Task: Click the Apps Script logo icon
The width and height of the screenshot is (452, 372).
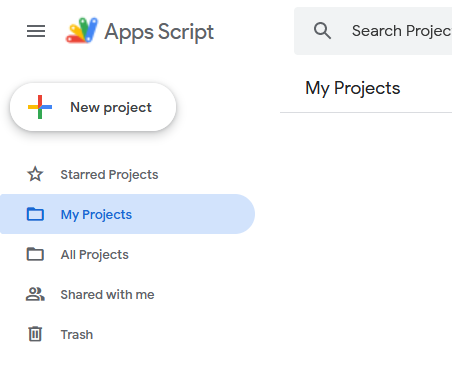Action: pos(82,30)
